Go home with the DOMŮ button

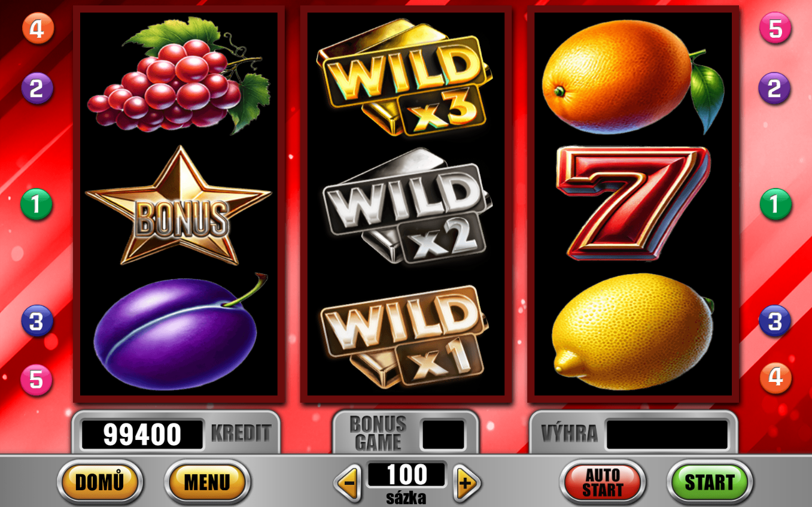(x=100, y=482)
